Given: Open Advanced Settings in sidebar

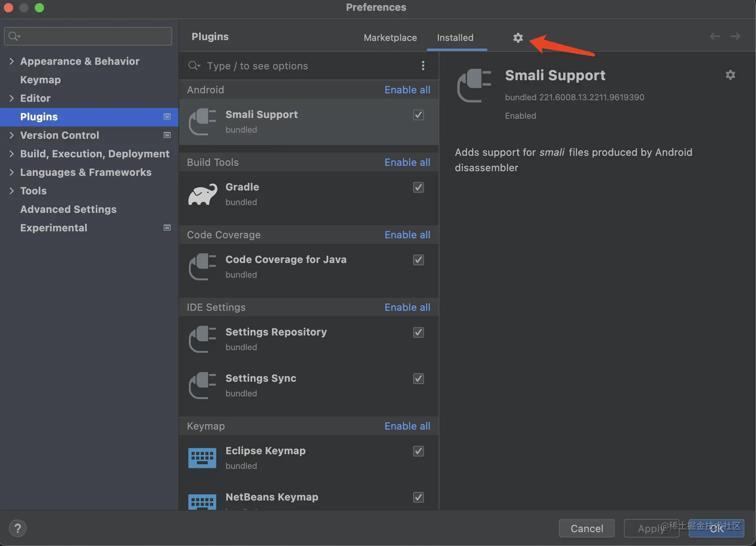Looking at the screenshot, I should [68, 209].
